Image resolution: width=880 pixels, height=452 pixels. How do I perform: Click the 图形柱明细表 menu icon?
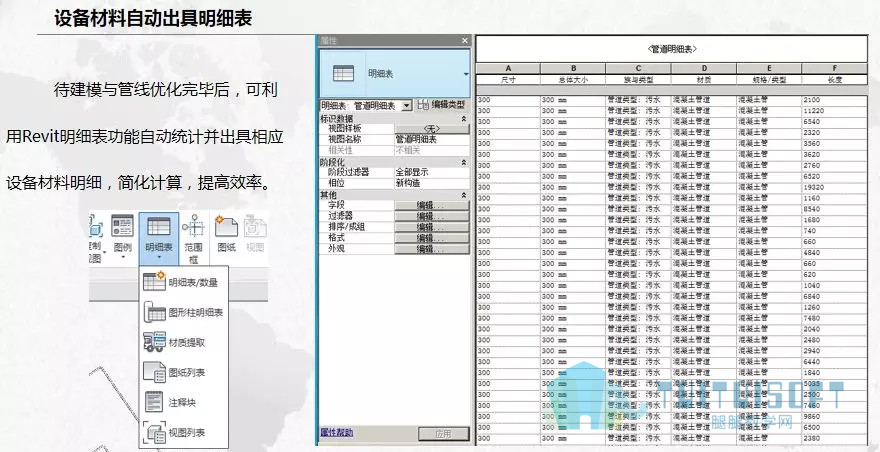154,311
